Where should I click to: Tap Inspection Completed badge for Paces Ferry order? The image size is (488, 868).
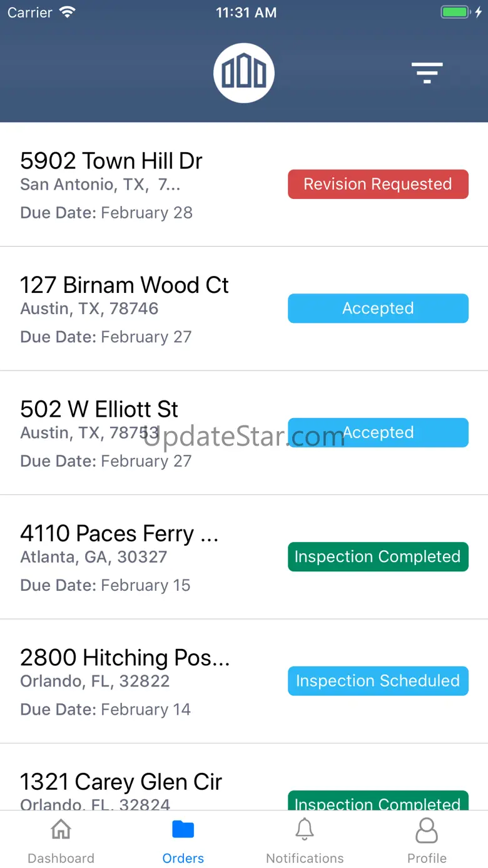(378, 557)
